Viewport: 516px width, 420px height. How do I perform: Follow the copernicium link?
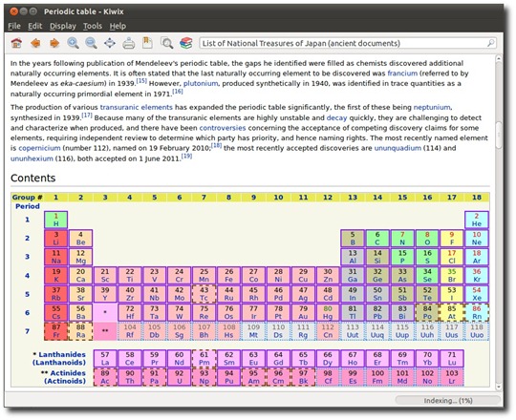tap(39, 148)
